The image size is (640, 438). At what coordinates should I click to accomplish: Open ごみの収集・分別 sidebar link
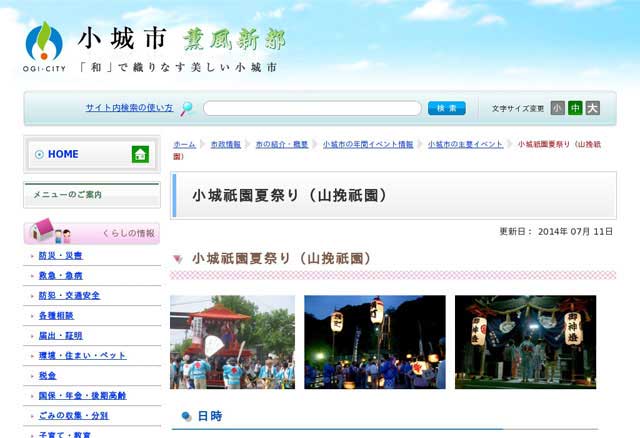[x=73, y=416]
